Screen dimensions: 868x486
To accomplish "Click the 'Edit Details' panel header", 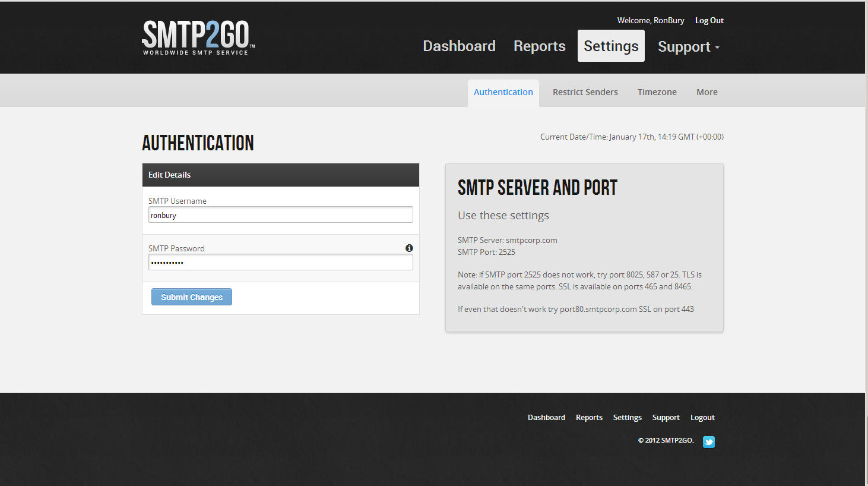I will [281, 175].
